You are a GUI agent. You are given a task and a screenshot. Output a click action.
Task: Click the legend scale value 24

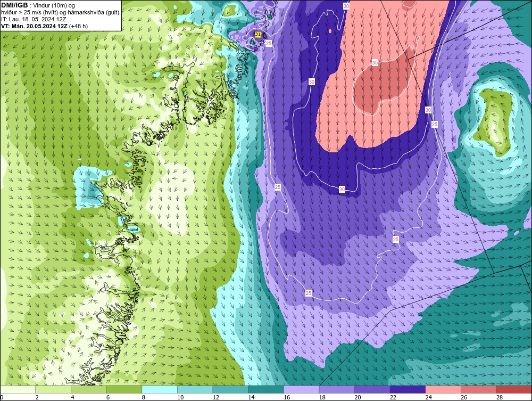coord(428,397)
